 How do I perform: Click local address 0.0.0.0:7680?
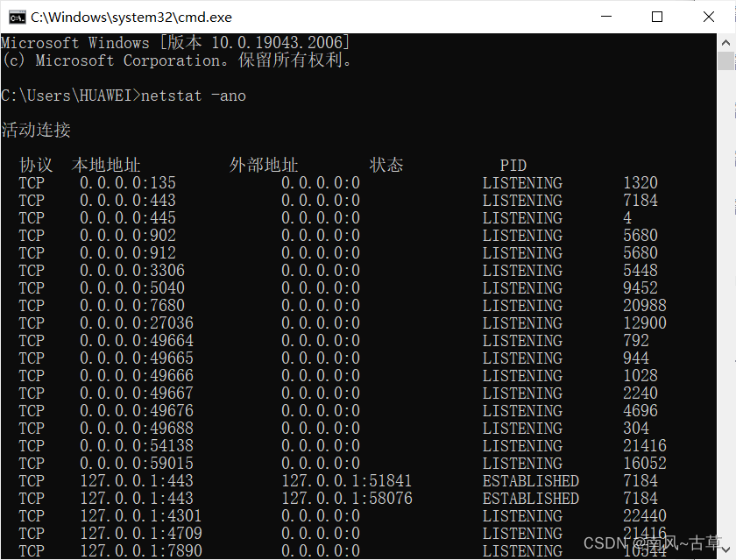tap(132, 306)
